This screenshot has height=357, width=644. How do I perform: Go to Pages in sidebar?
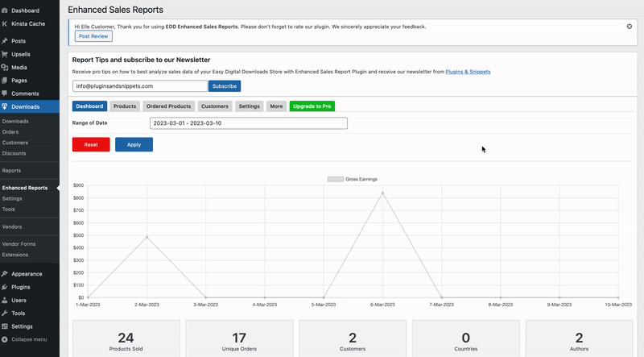pos(19,81)
